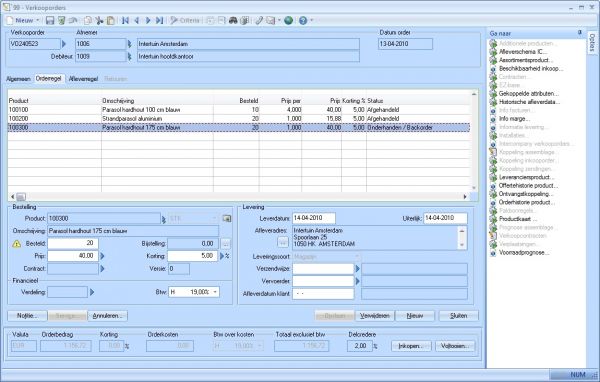Switch to the Afleverregel tab

coord(83,79)
